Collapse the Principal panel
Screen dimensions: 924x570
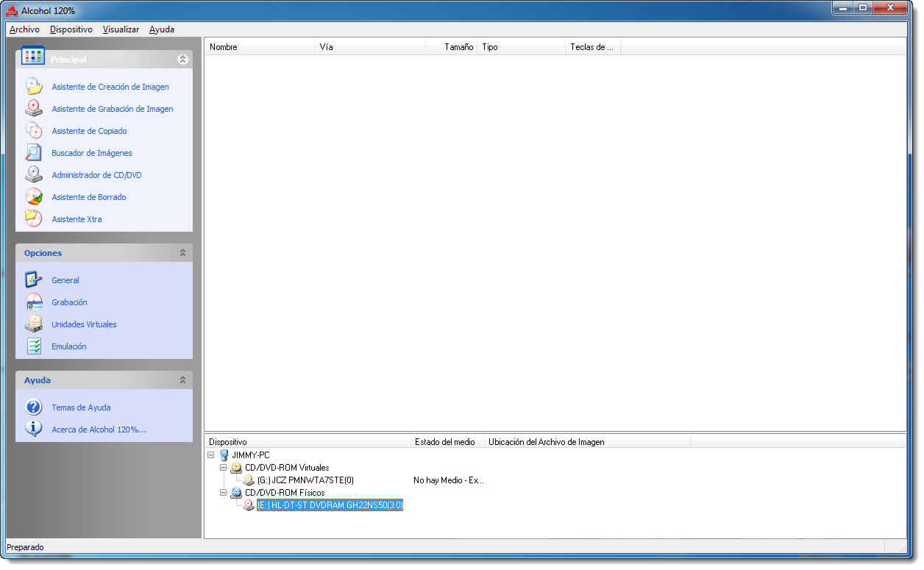pos(182,60)
